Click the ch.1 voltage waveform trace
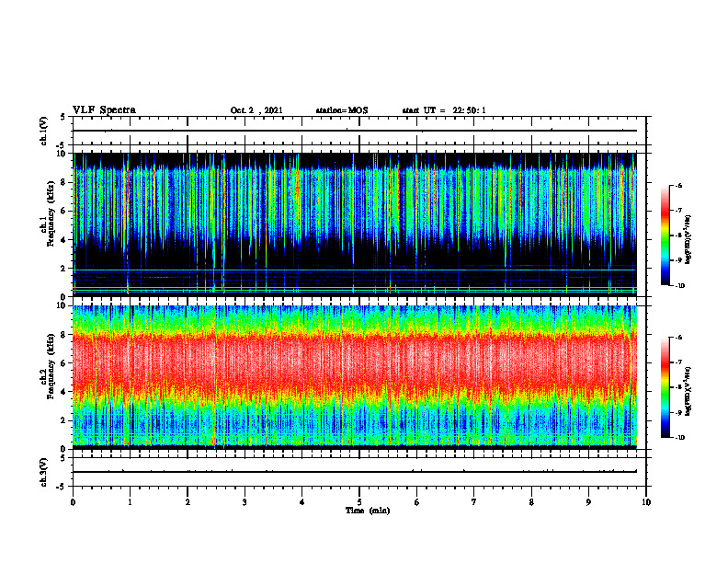Screen dimensions: 728x563 click(355, 131)
